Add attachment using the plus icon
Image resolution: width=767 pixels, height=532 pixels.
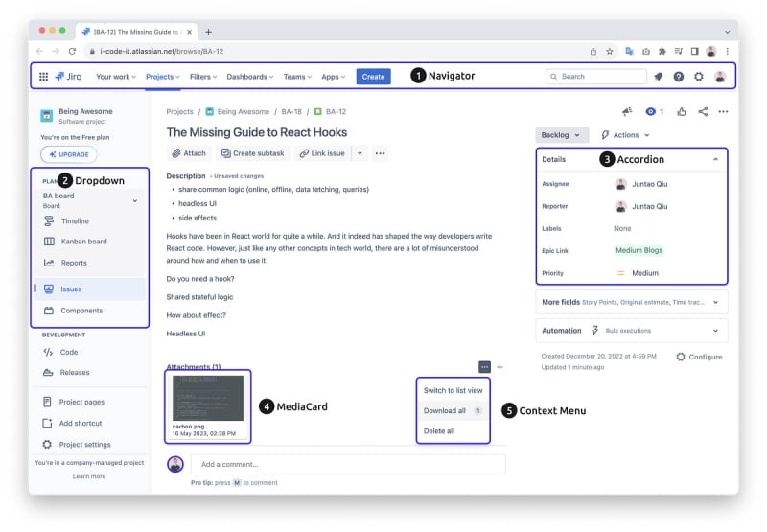[x=500, y=367]
